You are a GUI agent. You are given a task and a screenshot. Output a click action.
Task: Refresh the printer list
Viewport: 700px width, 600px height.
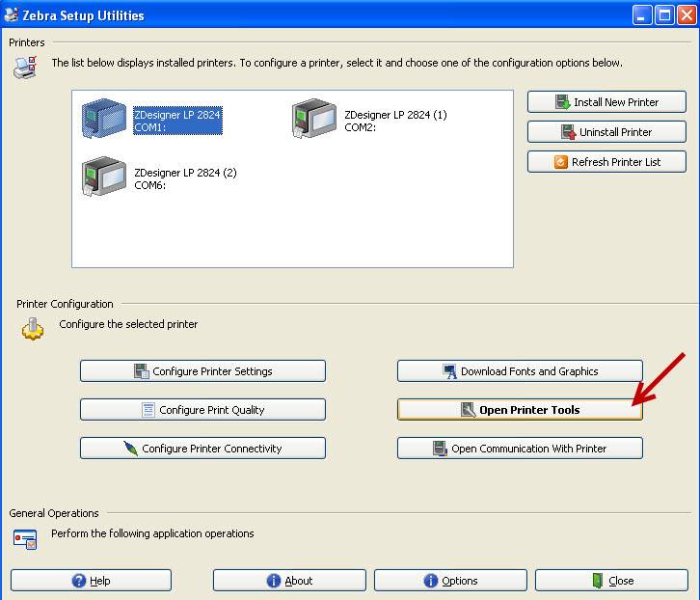click(606, 162)
